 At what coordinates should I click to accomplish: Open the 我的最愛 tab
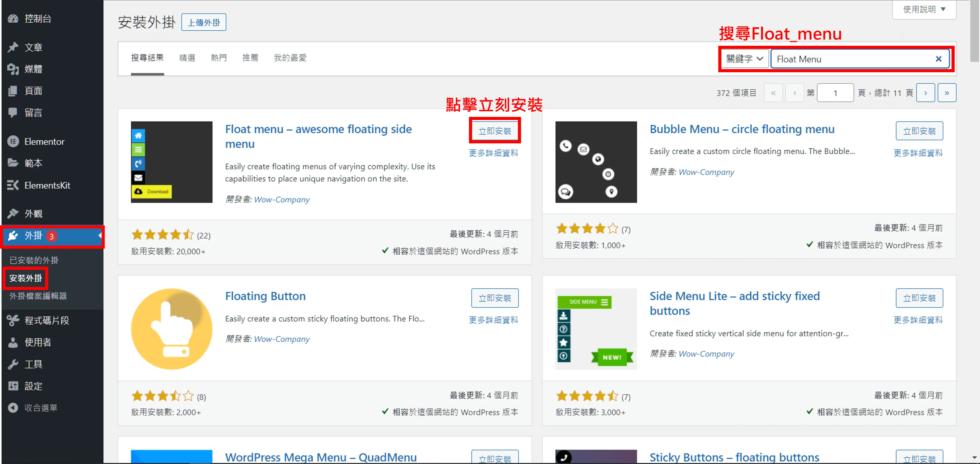pyautogui.click(x=290, y=58)
